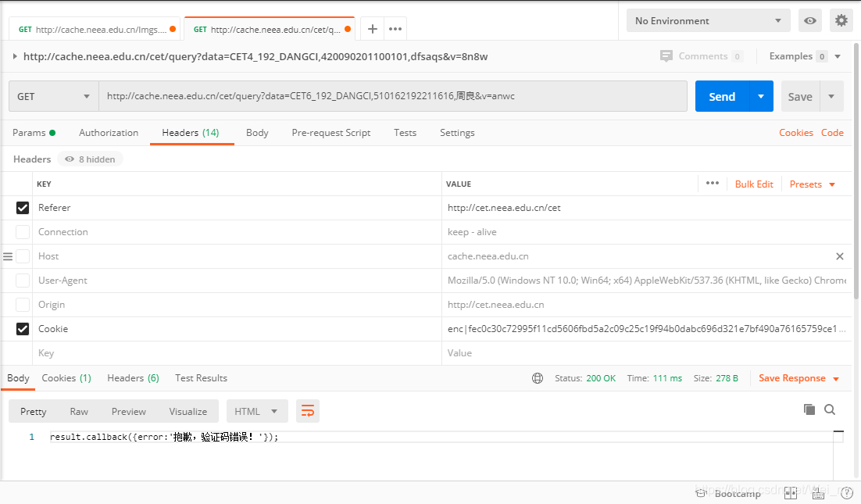Click the Send button
The height and width of the screenshot is (504, 861).
point(722,97)
